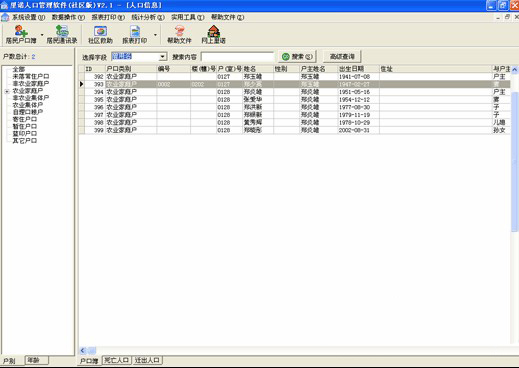
Task: Click the 网上里诺 house icon
Action: (x=213, y=35)
